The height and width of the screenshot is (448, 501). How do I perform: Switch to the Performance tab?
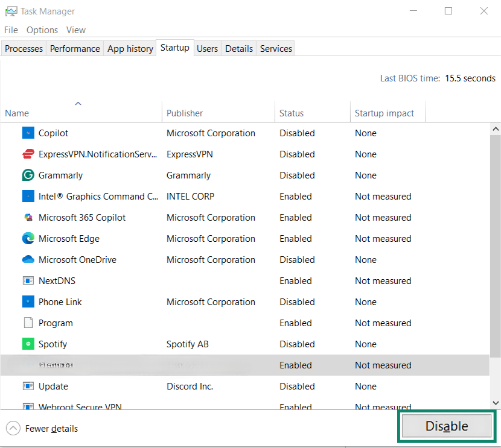click(x=75, y=48)
